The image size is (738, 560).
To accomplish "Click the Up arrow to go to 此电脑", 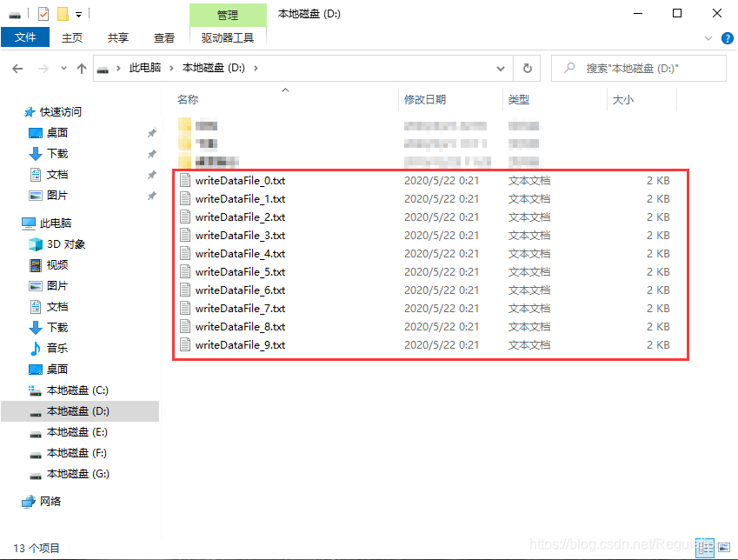I will [x=82, y=68].
